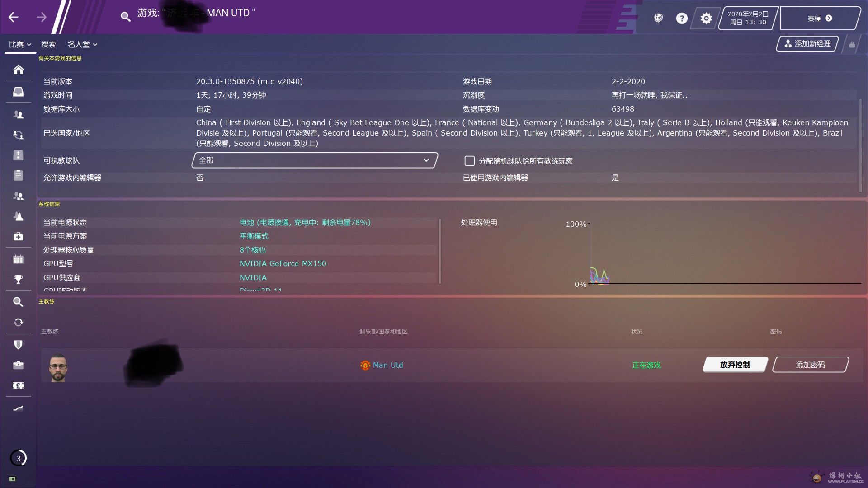Viewport: 868px width, 488px height.
Task: Click the game info panel scrollbar
Action: point(860,145)
